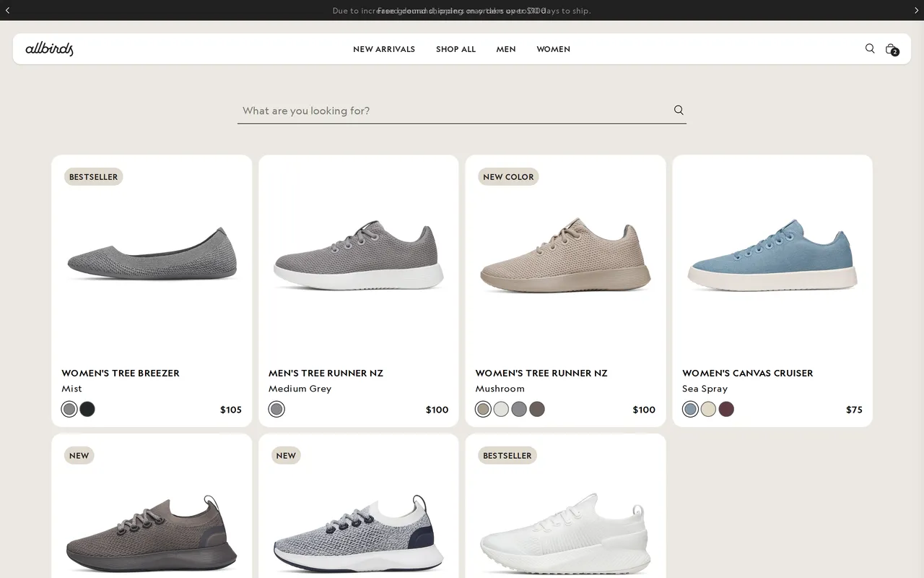Image resolution: width=924 pixels, height=578 pixels.
Task: Select dark brown-grey swatch on Women's Tree Runner NZ
Action: [x=537, y=409]
